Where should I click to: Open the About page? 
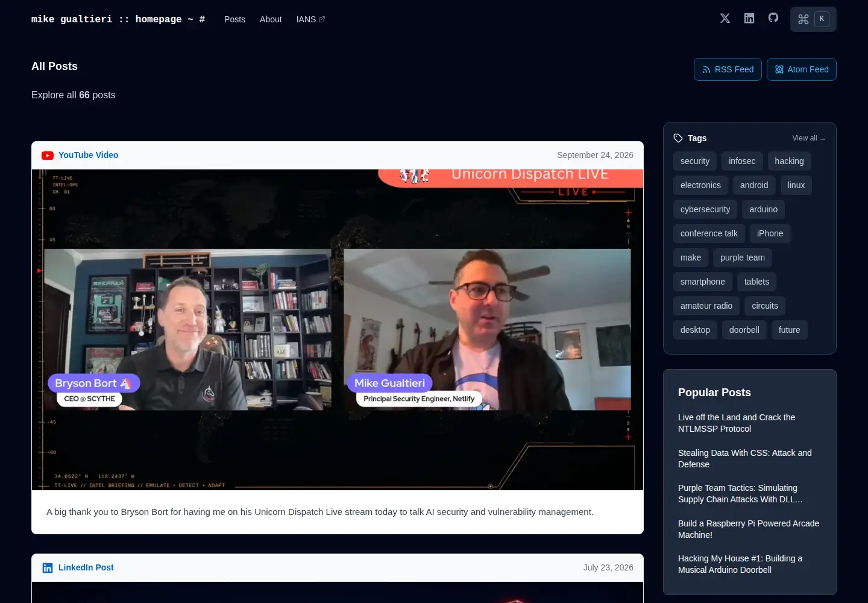271,19
